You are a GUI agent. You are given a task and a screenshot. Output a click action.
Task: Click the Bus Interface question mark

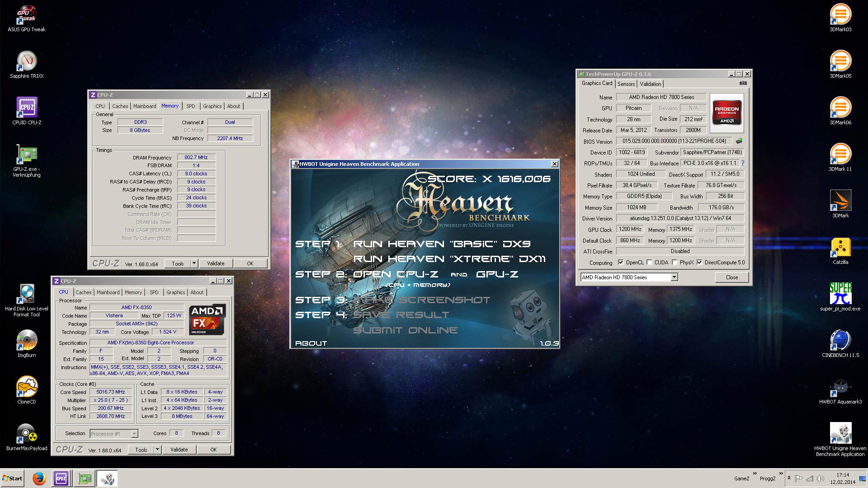click(742, 163)
